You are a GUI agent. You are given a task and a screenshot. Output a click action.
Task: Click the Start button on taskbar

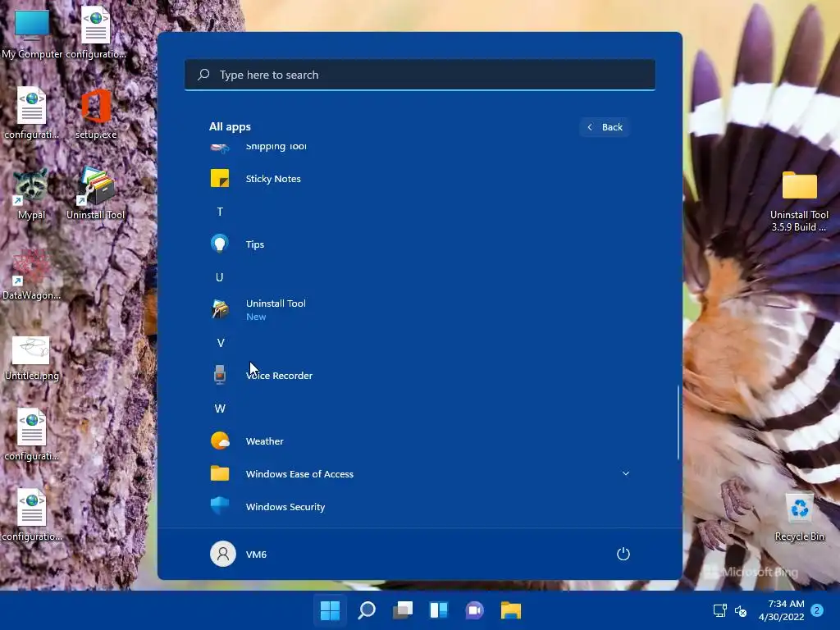[330, 610]
